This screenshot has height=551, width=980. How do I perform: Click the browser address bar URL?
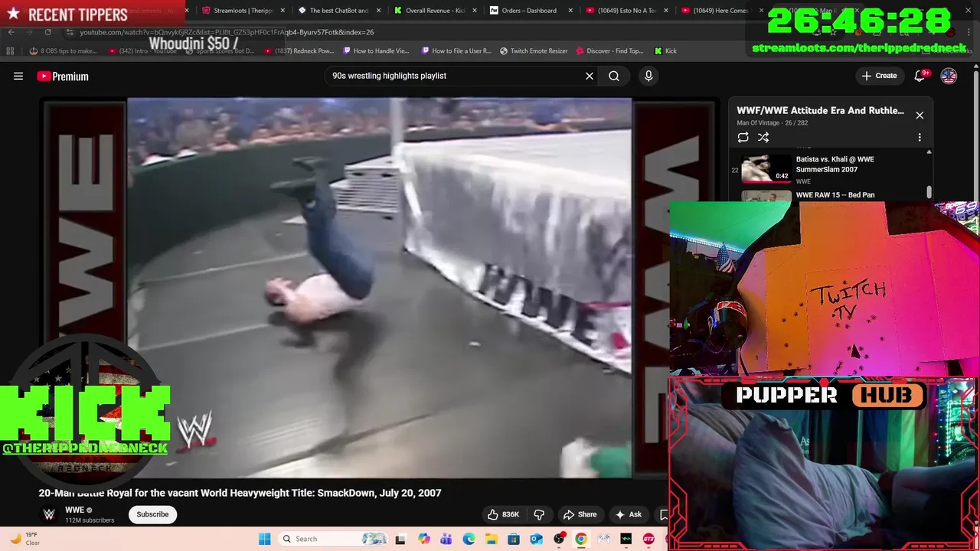tap(227, 32)
